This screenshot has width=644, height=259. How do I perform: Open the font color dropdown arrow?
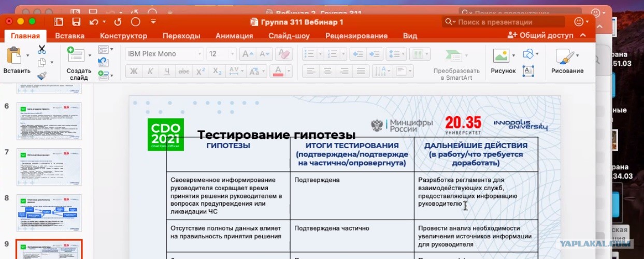coord(289,71)
